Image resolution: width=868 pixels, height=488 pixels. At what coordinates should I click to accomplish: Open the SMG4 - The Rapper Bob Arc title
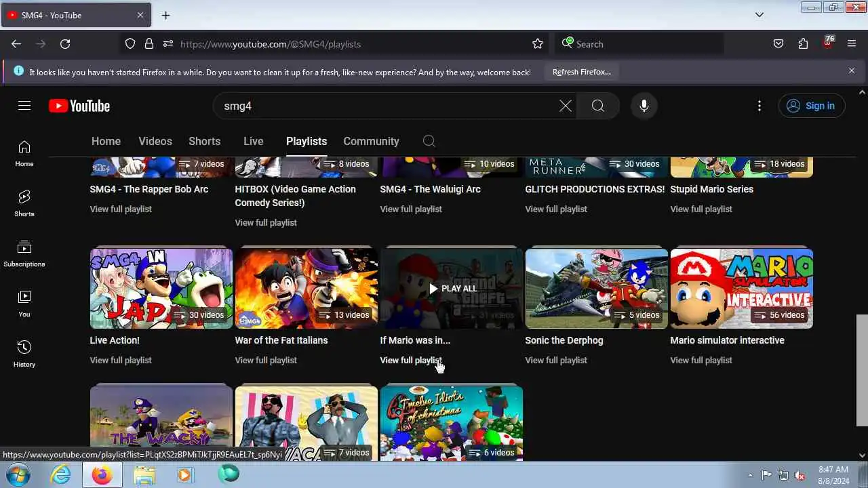(x=149, y=189)
